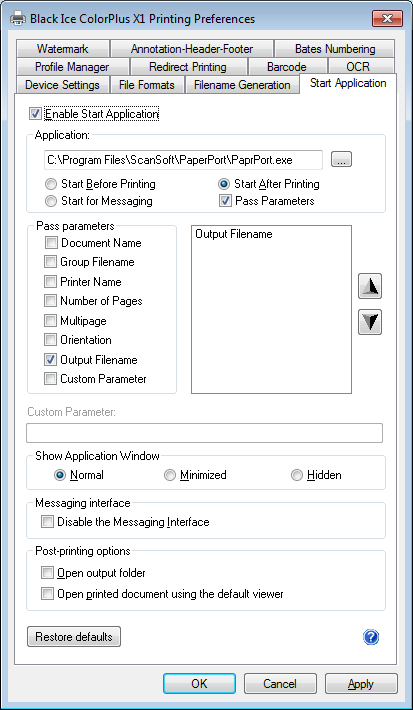Uncheck Enable Start Application
The width and height of the screenshot is (413, 710).
[35, 114]
